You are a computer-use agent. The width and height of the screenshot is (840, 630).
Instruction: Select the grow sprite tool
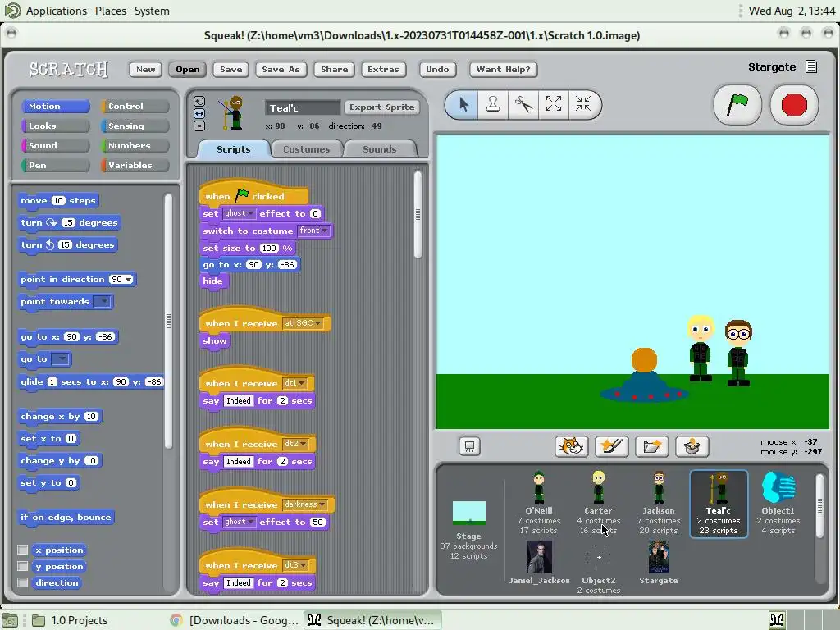554,104
